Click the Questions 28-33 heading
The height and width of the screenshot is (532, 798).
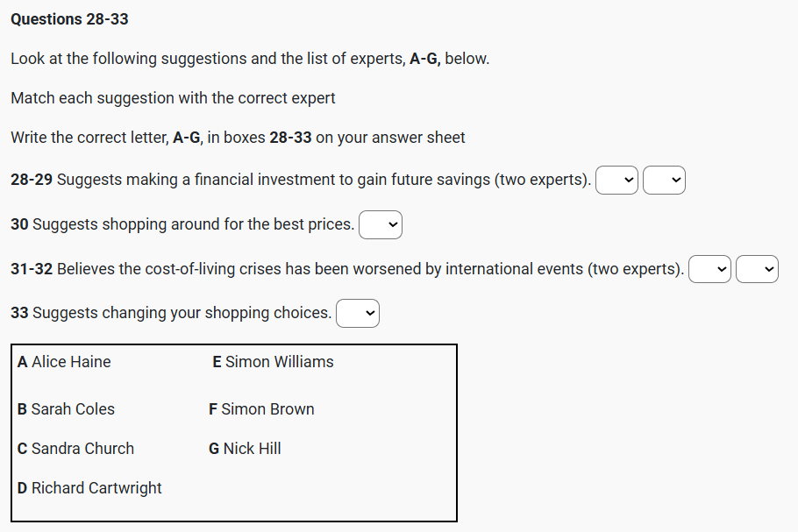coord(69,18)
